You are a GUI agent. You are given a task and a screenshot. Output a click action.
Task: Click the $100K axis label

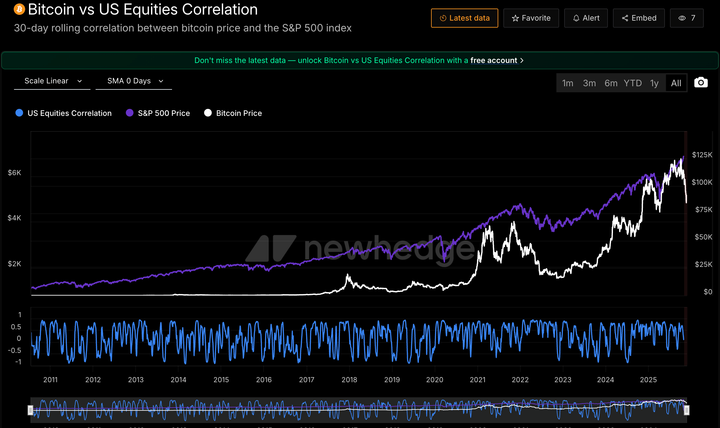click(702, 182)
